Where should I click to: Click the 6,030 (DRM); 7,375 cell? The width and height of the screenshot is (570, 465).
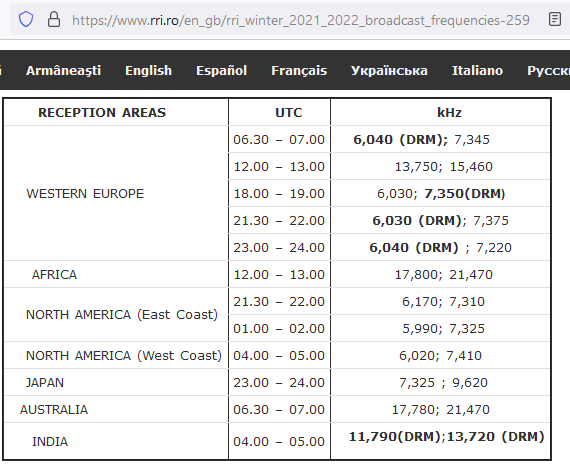click(x=440, y=220)
